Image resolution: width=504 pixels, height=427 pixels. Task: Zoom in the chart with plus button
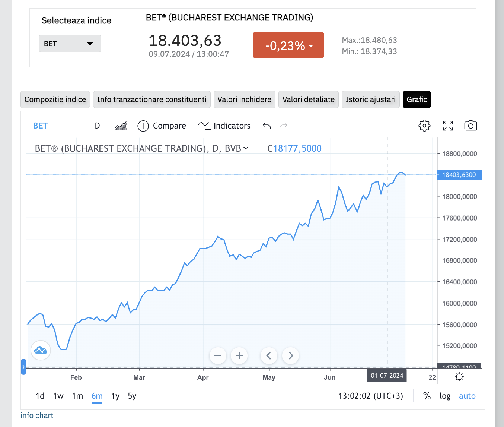(239, 355)
